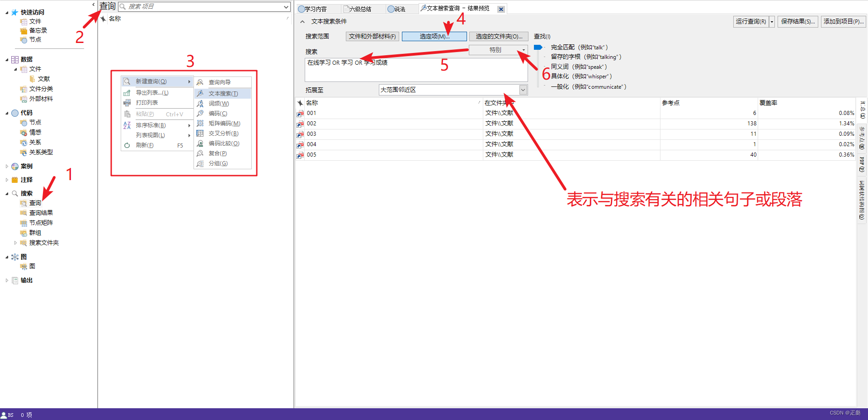Choose 查询向导 in the submenu
868x420 pixels.
pyautogui.click(x=223, y=82)
